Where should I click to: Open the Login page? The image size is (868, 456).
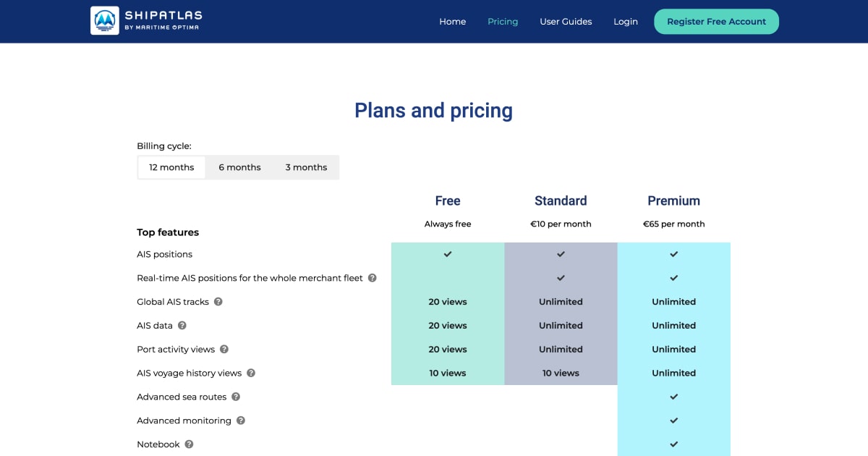tap(625, 21)
